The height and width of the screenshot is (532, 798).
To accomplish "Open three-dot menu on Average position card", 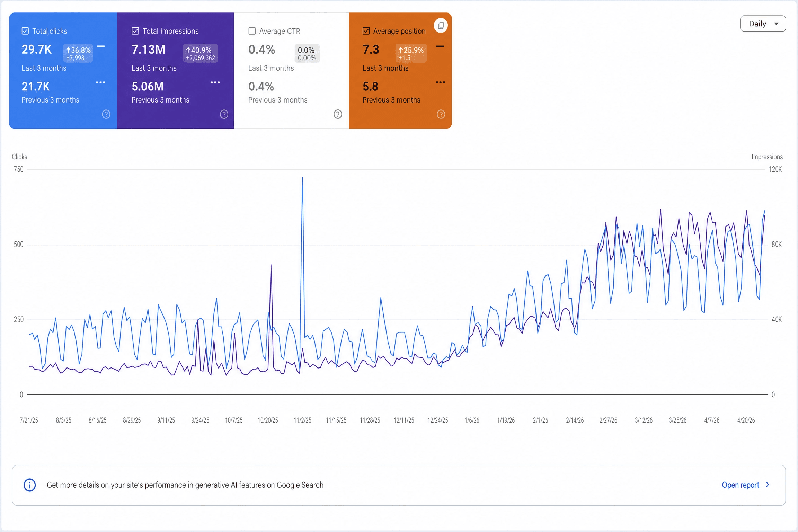I will coord(440,82).
